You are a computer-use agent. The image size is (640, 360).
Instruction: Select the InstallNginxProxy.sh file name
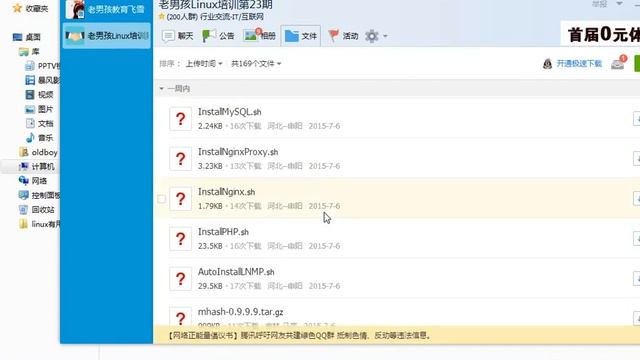[238, 152]
